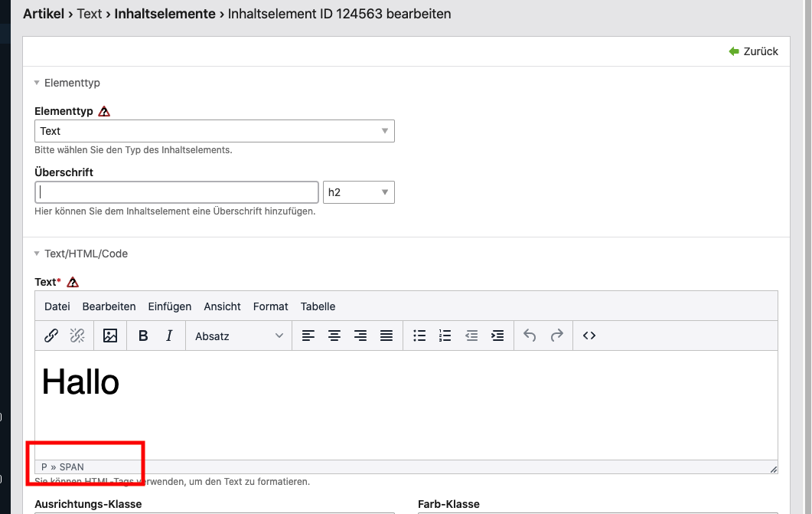Click the insert link icon
Viewport: 812px width, 514px height.
tap(51, 336)
